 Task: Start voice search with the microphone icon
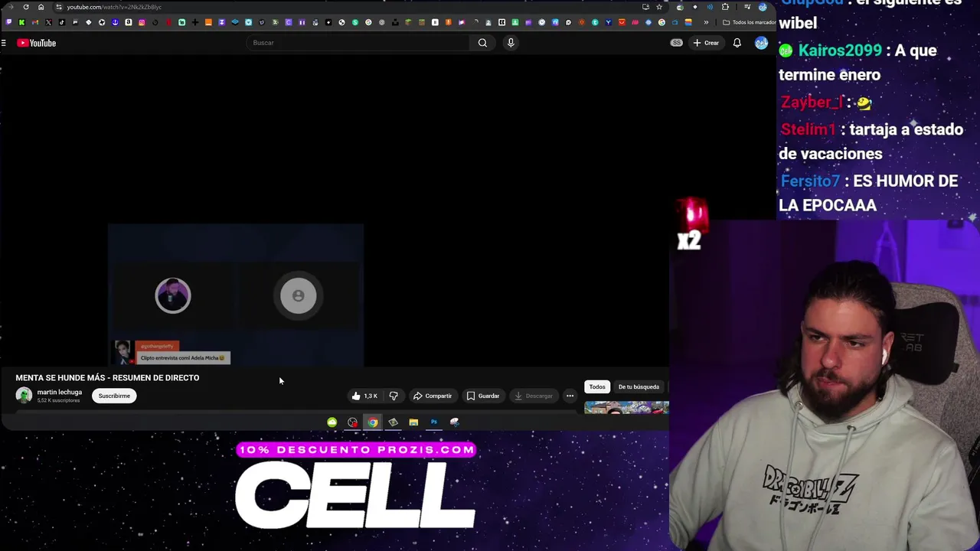pos(511,43)
